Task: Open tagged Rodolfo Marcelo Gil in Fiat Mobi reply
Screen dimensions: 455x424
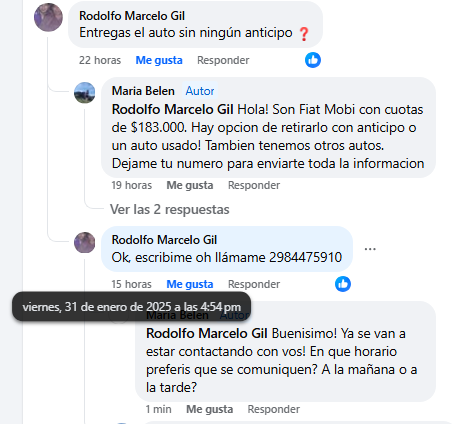Action: click(172, 110)
